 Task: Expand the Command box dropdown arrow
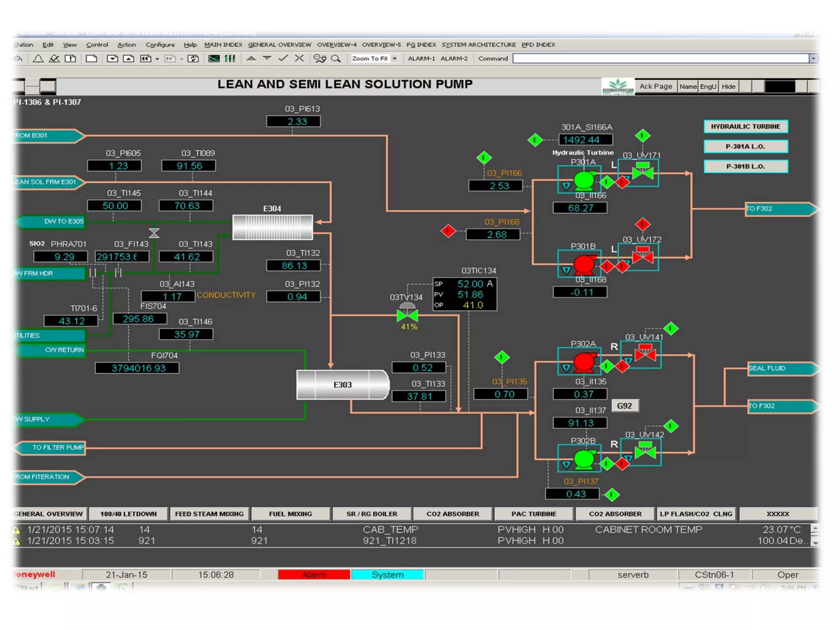click(813, 59)
